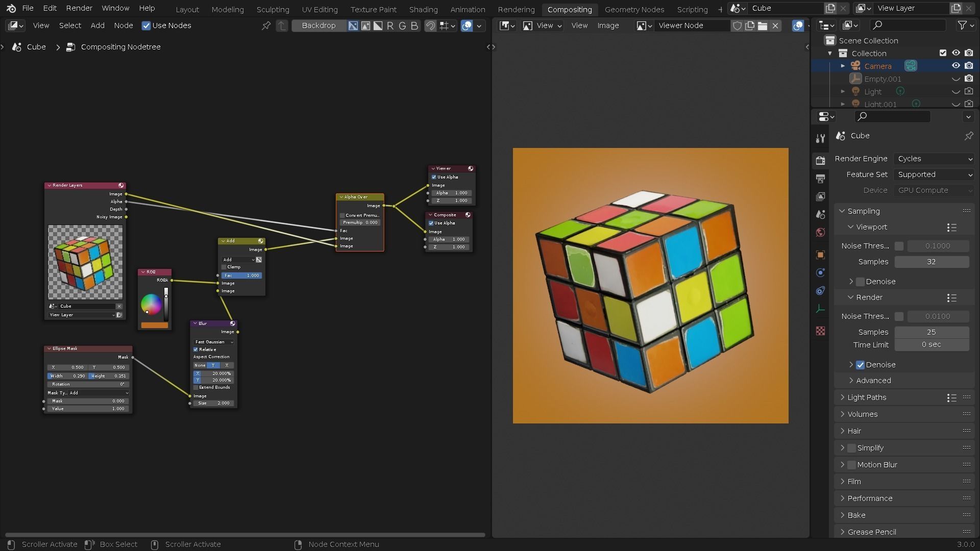980x551 pixels.
Task: Open the node editor Add menu
Action: point(97,26)
